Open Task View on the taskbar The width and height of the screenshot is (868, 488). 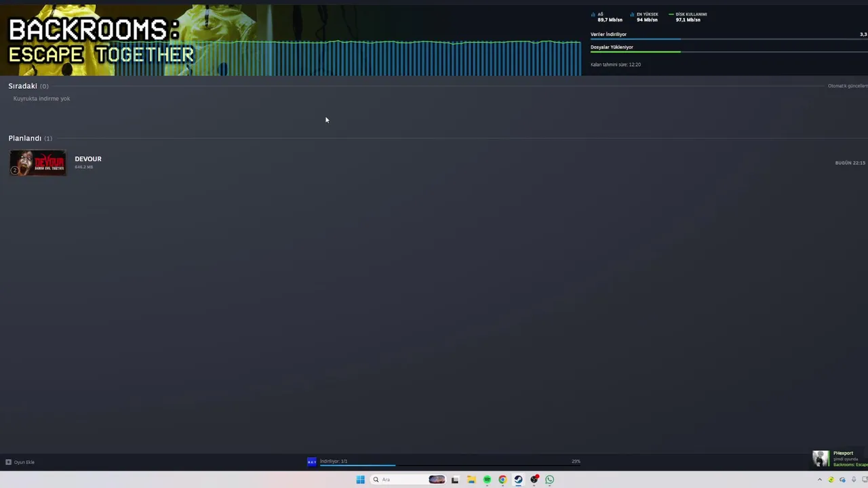(455, 479)
